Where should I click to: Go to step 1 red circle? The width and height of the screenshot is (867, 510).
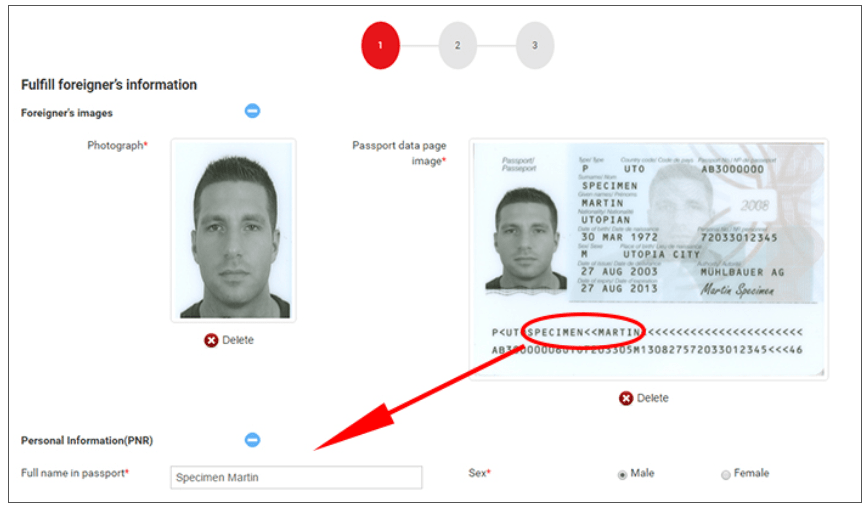click(x=380, y=45)
